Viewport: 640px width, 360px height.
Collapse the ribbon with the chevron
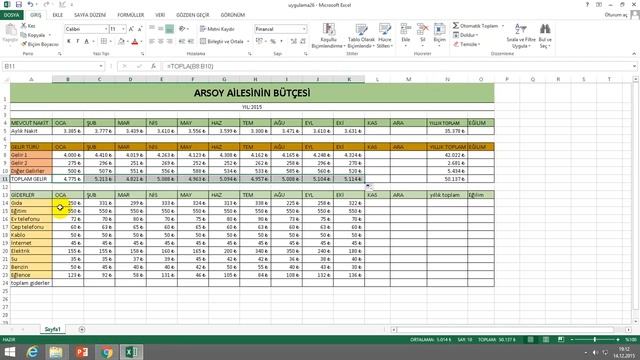[x=634, y=53]
